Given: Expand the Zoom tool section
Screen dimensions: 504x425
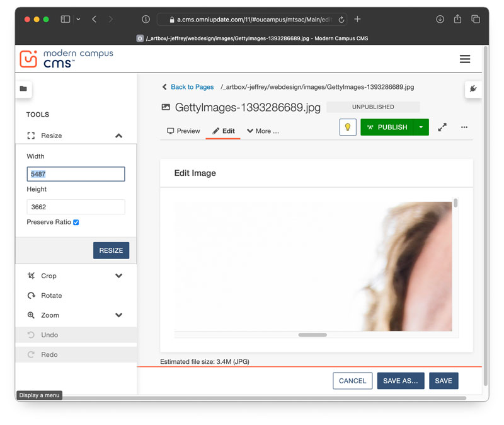Looking at the screenshot, I should pos(118,315).
